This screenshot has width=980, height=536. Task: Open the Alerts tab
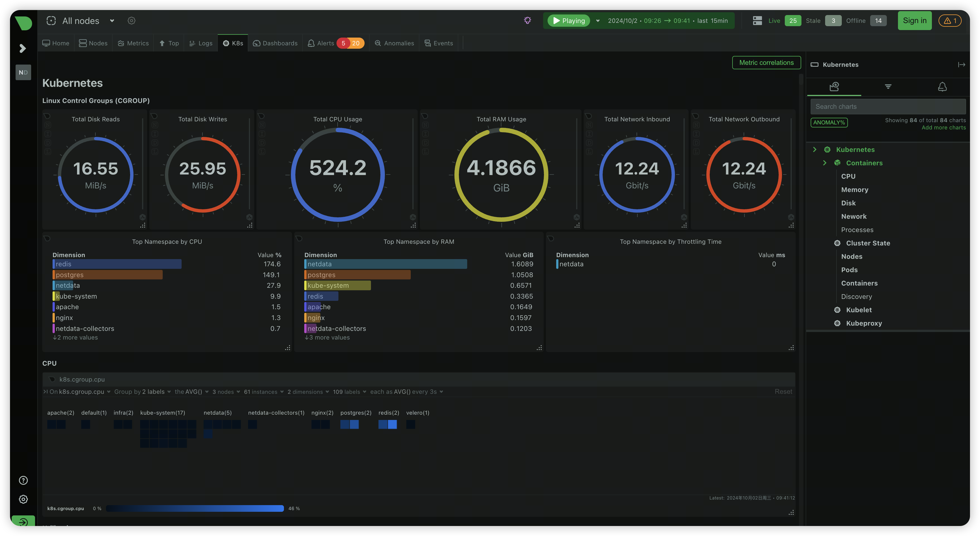(336, 43)
